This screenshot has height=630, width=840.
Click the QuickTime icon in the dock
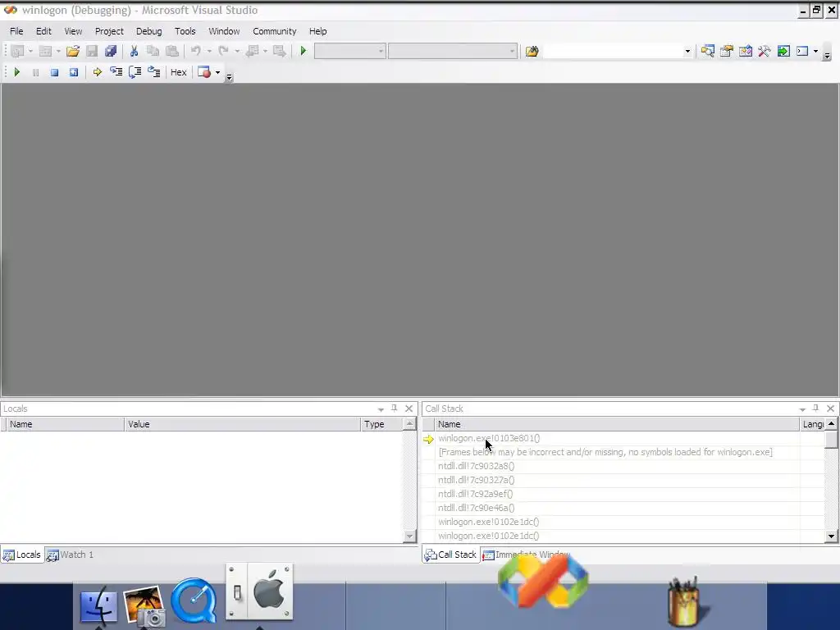click(x=194, y=600)
